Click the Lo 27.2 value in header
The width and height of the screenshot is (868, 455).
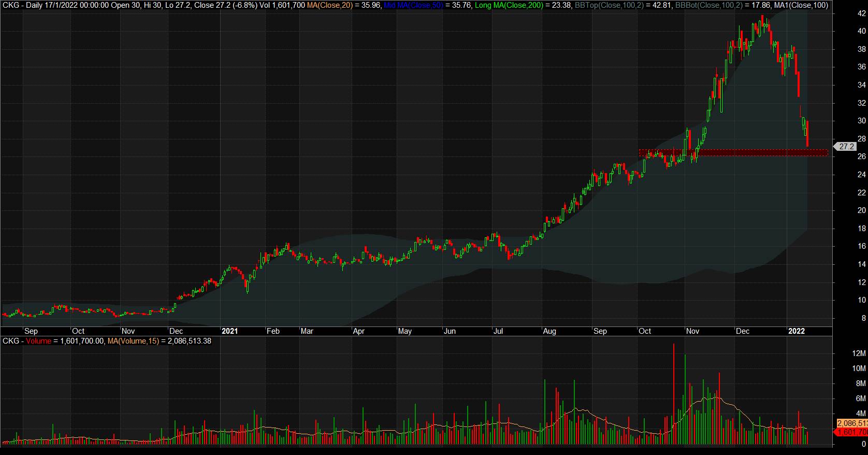coord(178,5)
